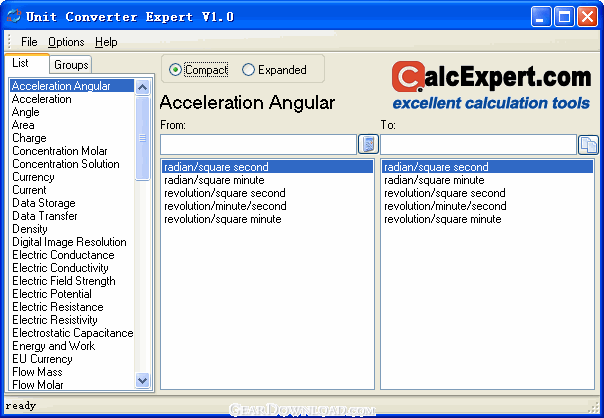Select Acceleration in category list
The width and height of the screenshot is (604, 418).
coord(72,99)
